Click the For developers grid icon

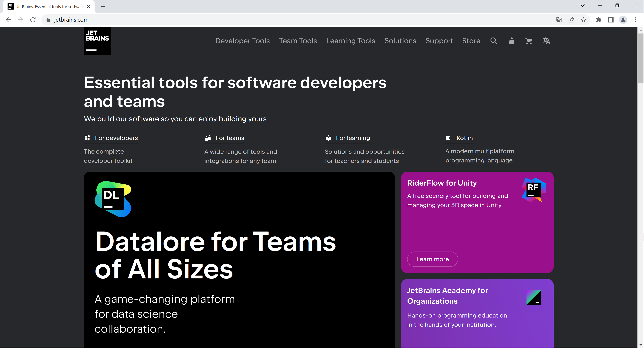(87, 138)
